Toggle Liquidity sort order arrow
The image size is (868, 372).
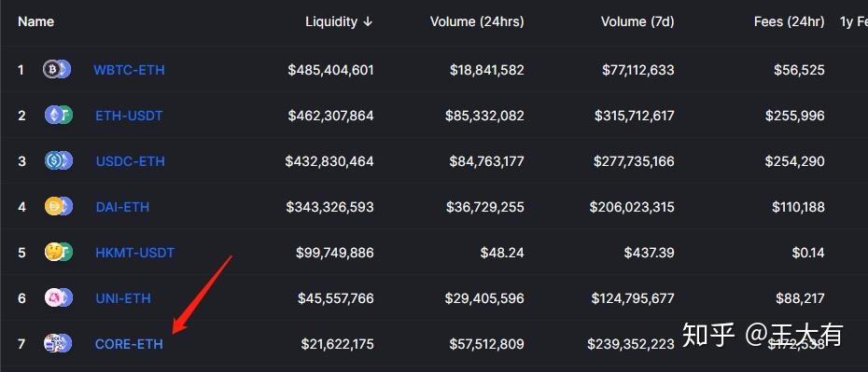[x=368, y=22]
